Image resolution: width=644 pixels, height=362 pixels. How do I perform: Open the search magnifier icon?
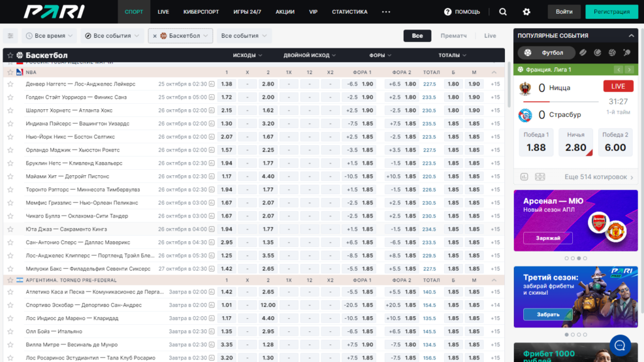(x=502, y=12)
